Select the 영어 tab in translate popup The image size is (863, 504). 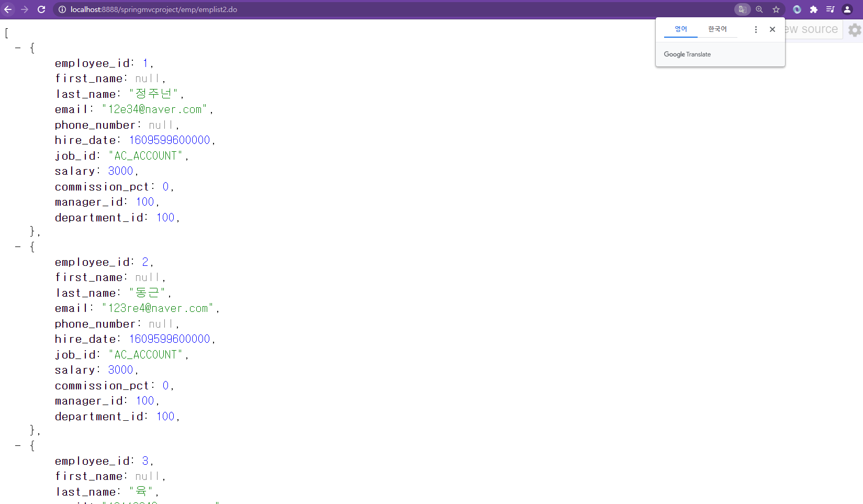(681, 29)
